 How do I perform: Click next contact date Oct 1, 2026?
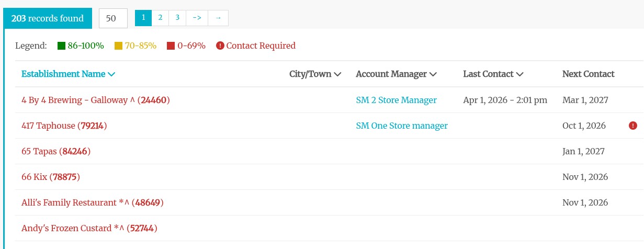click(x=584, y=126)
